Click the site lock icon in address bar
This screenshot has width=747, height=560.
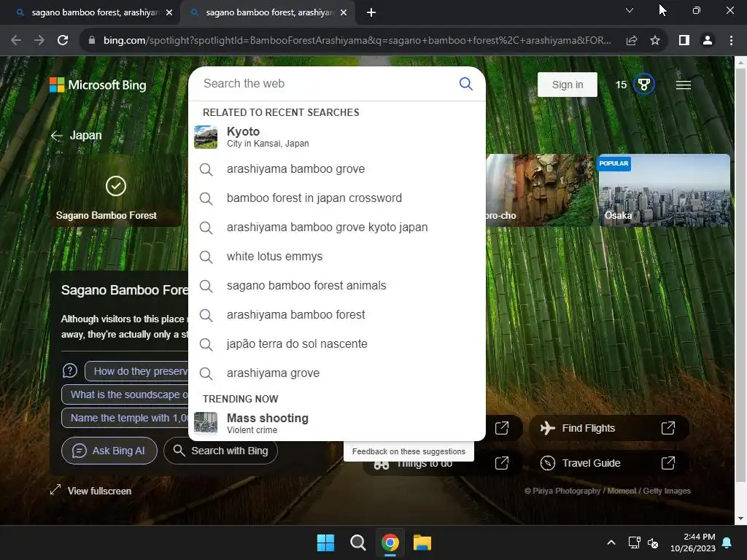coord(92,41)
